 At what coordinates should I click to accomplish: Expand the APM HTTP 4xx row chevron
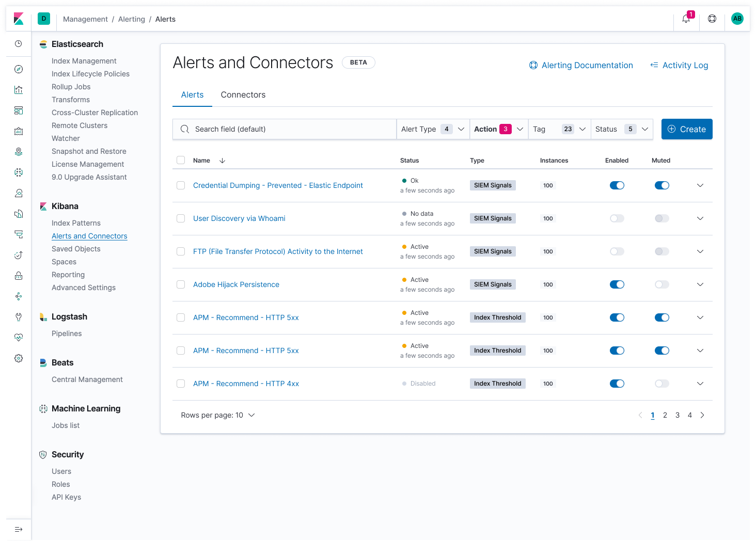click(x=700, y=384)
